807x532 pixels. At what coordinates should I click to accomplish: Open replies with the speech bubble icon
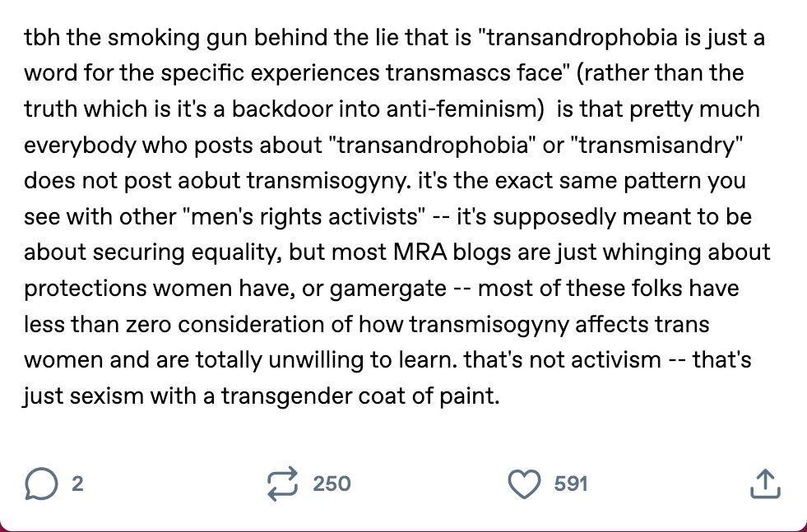click(x=41, y=483)
